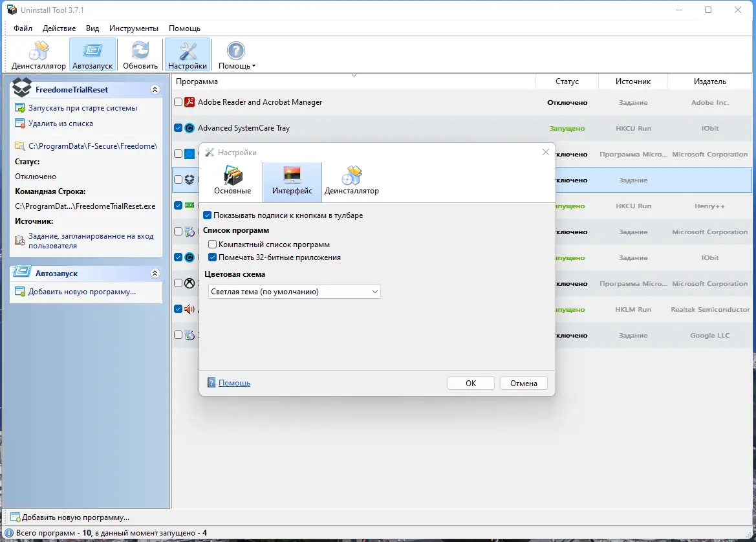756x542 pixels.
Task: Click the FreedomeTrialReset.exe command line text
Action: (x=85, y=206)
